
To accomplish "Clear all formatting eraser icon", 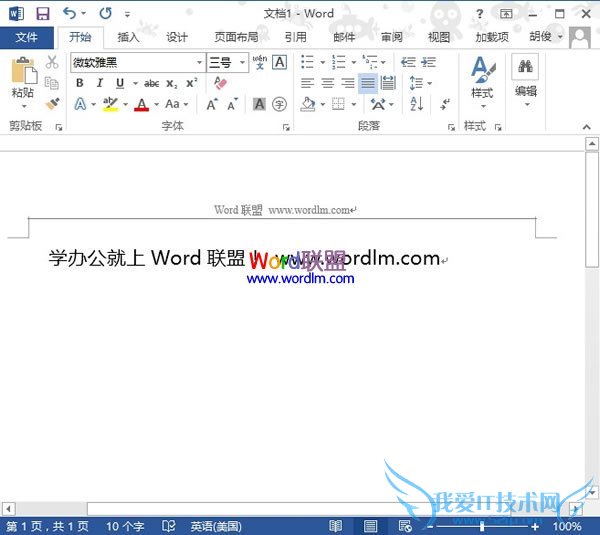I will point(220,83).
